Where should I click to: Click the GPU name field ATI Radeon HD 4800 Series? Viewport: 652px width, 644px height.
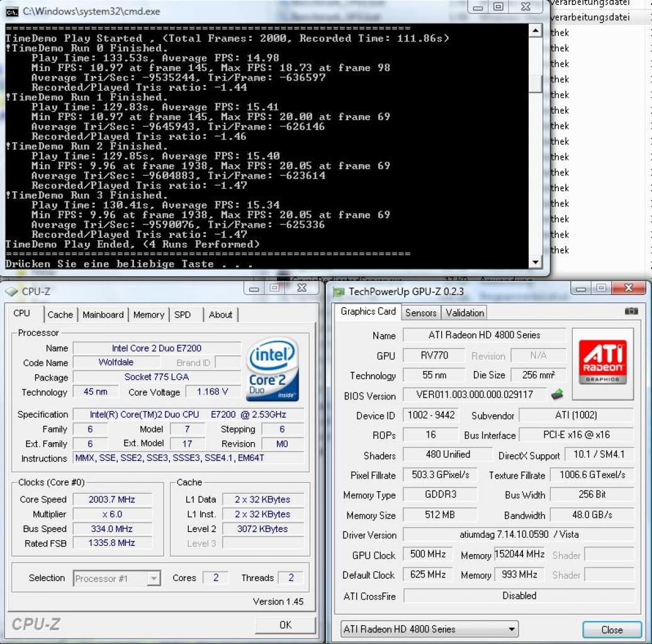point(485,335)
